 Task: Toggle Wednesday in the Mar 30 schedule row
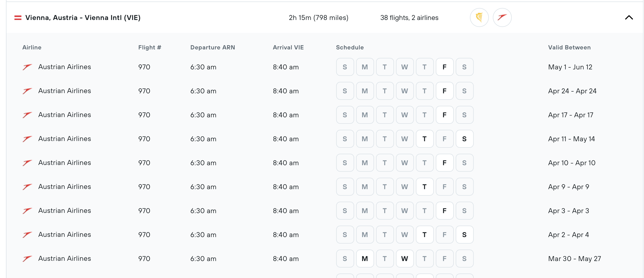tap(404, 259)
